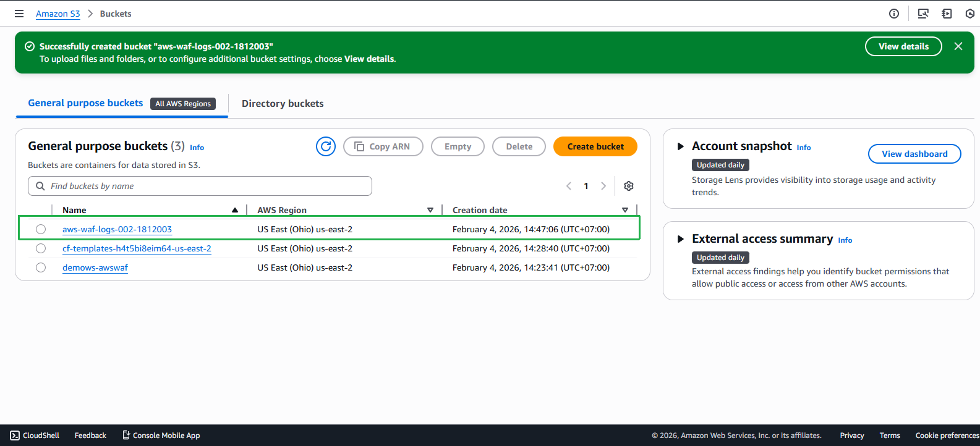Screen dimensions: 980x446
Task: Click page number 1 in pagination
Action: point(586,186)
